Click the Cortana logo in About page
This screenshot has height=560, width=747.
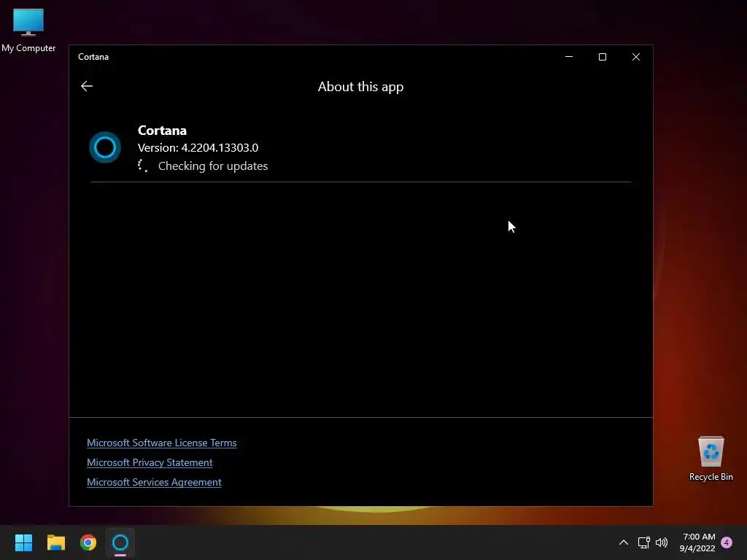coord(105,147)
